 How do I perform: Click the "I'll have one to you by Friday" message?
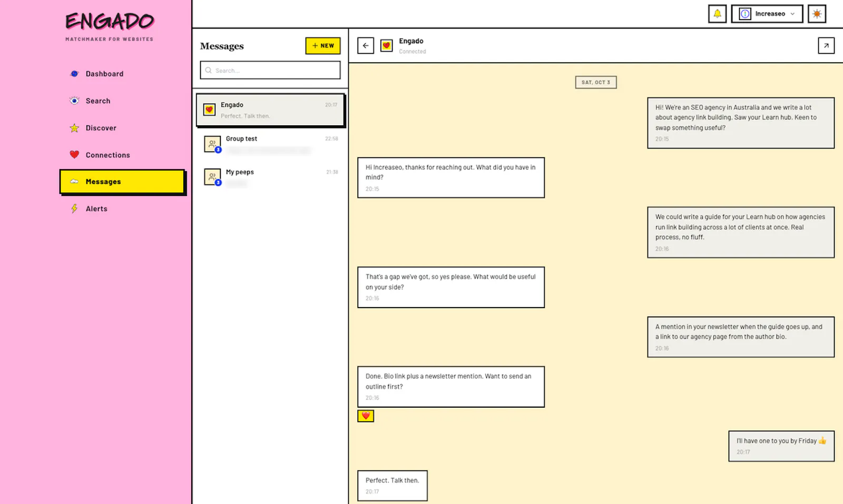(x=781, y=446)
